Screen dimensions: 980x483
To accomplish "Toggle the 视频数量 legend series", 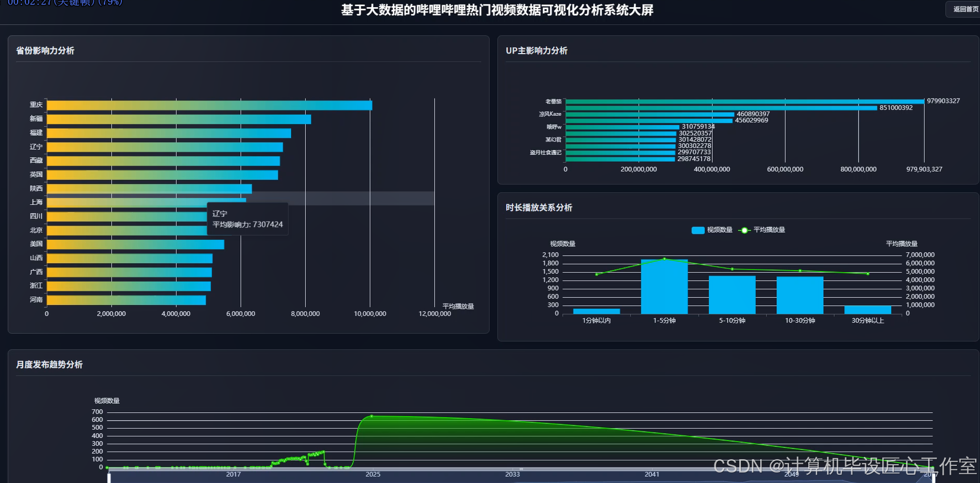I will (x=712, y=230).
